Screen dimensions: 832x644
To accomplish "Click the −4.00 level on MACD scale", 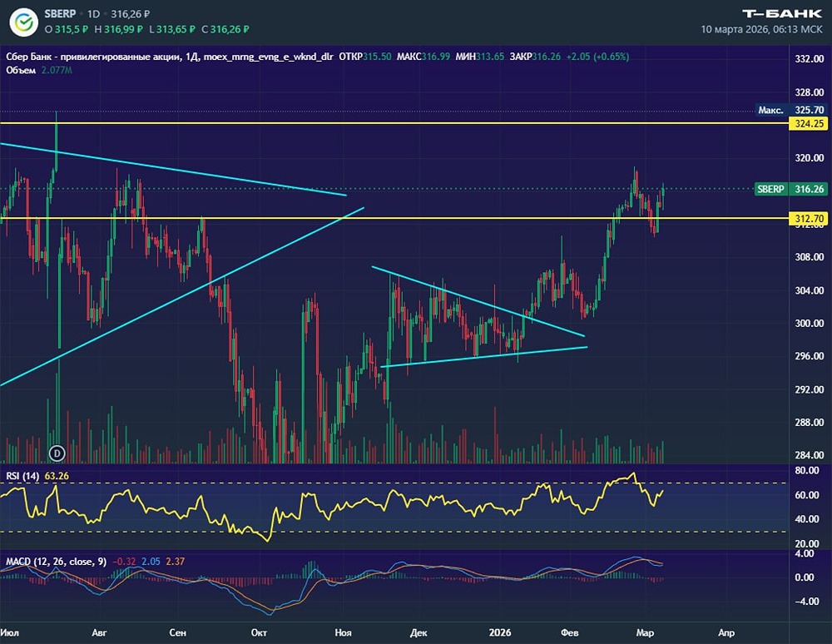I will pyautogui.click(x=807, y=602).
